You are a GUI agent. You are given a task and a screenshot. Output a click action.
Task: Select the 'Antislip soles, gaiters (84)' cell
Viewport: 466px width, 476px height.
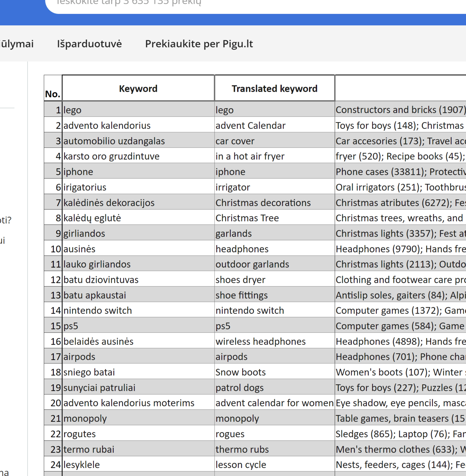click(401, 294)
